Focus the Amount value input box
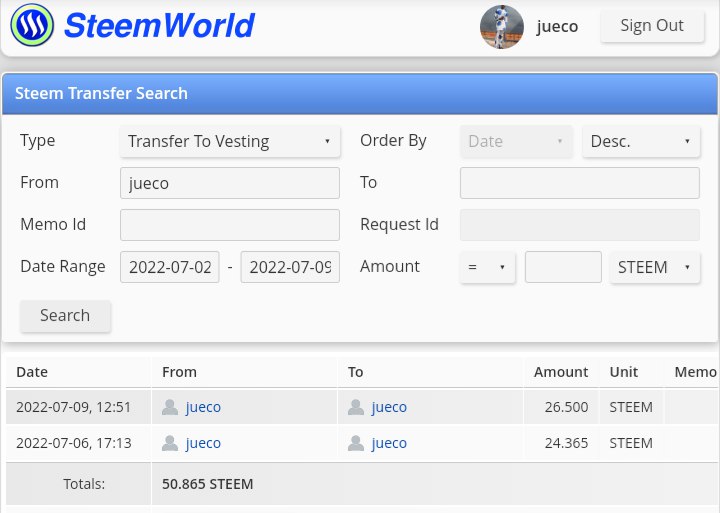 coord(563,267)
